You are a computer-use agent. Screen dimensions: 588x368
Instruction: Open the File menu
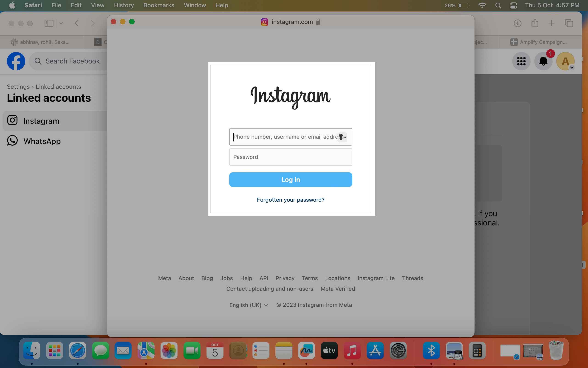[56, 5]
